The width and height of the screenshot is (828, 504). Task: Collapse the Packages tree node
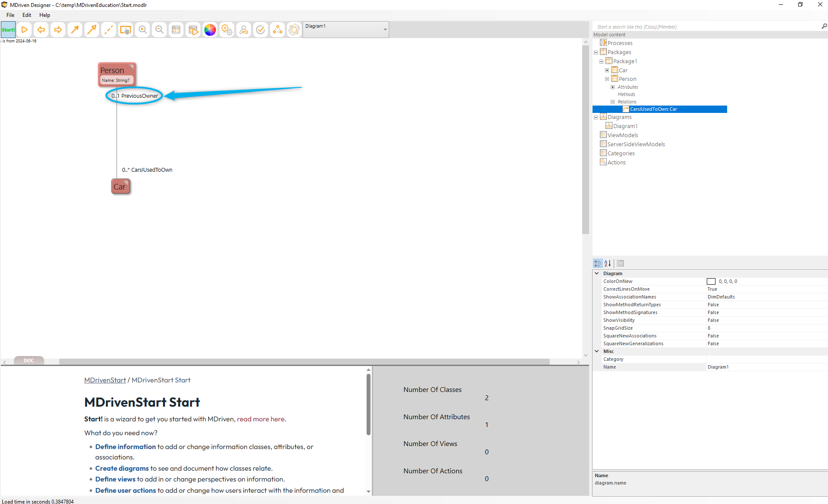click(x=596, y=52)
